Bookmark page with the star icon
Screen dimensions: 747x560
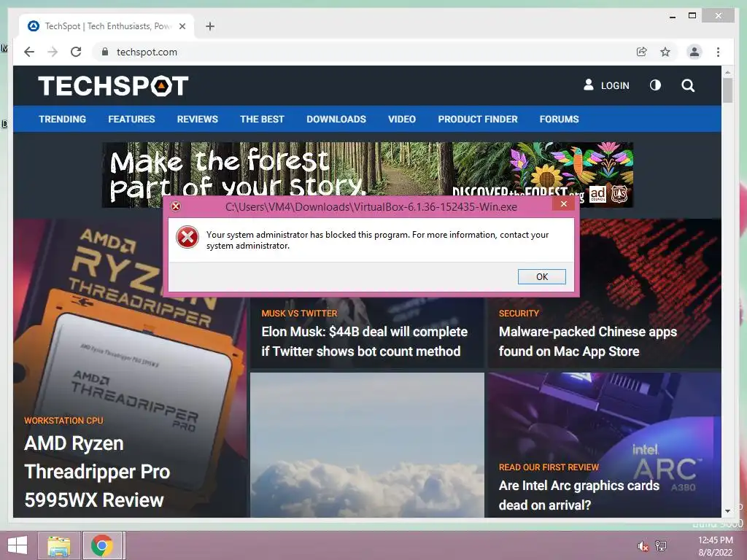[x=665, y=52]
